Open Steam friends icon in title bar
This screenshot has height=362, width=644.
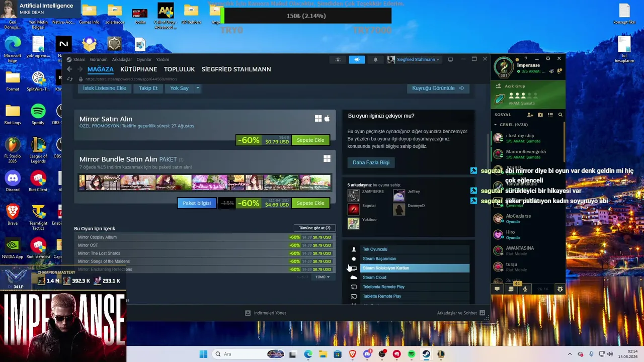coord(338,59)
